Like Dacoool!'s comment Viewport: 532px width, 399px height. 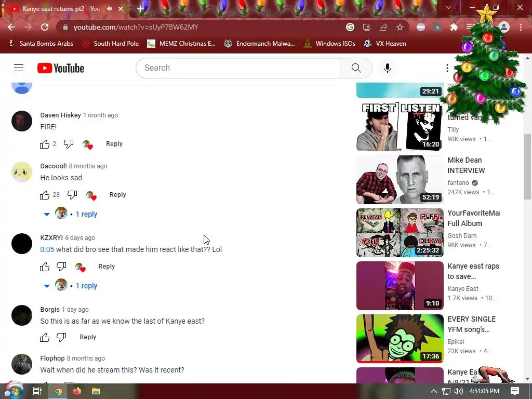pos(45,195)
